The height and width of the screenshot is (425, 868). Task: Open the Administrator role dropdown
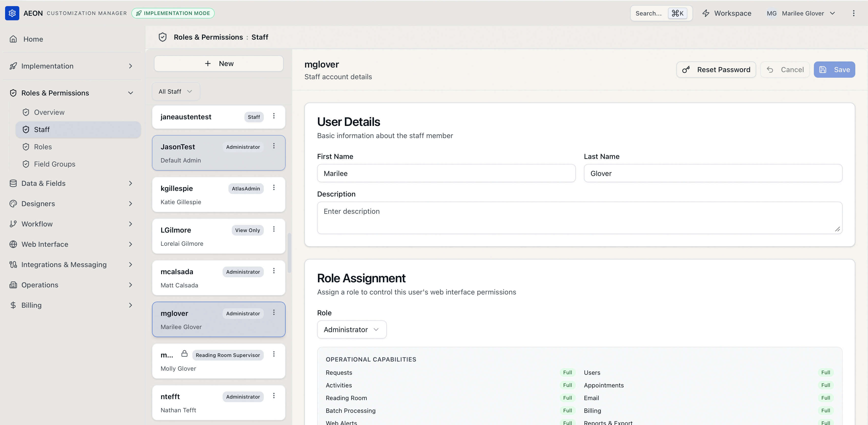351,330
